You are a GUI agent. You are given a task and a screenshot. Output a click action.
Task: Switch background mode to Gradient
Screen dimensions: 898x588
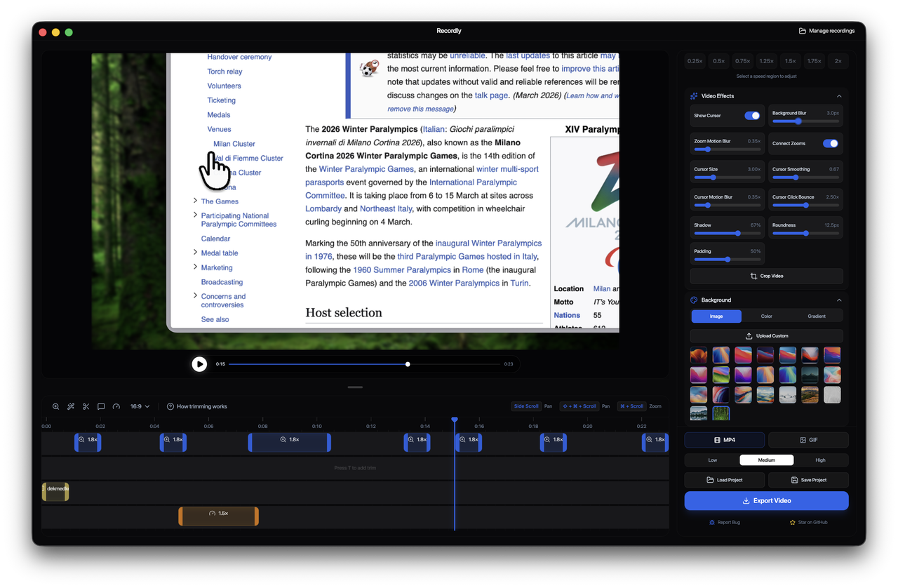pos(819,316)
